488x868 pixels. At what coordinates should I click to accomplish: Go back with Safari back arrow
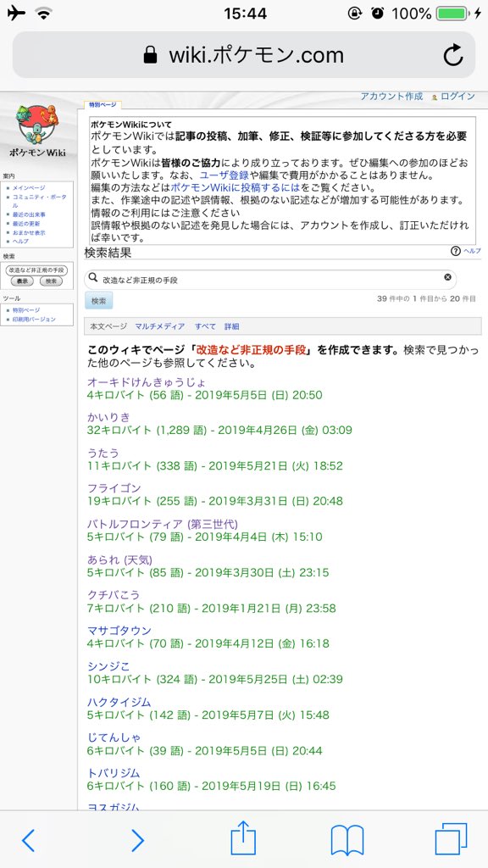point(29,840)
